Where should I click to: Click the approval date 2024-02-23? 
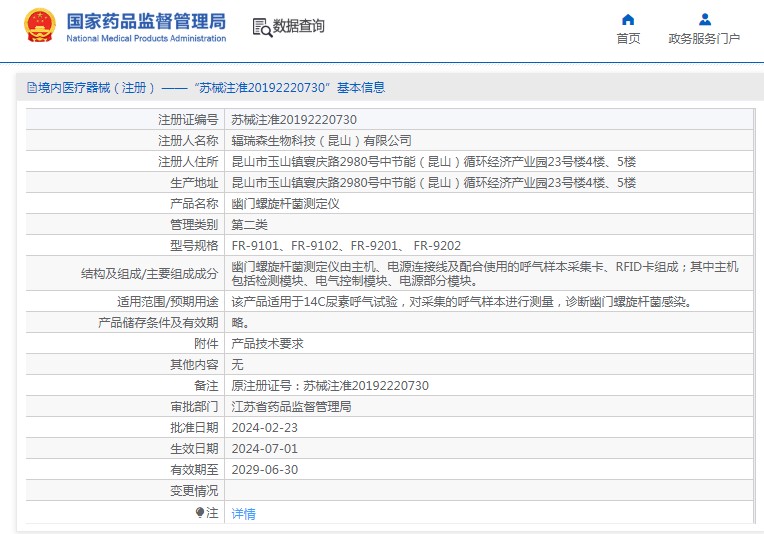(264, 428)
